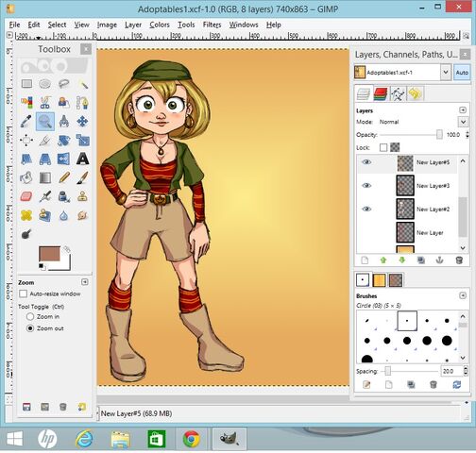This screenshot has height=453, width=476.
Task: Toggle the lock pixels checkbox
Action: coord(383,147)
